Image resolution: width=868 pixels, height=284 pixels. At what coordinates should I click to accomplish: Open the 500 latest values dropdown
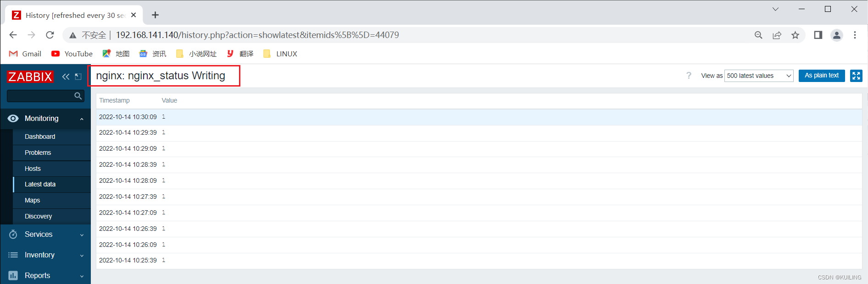pos(759,76)
